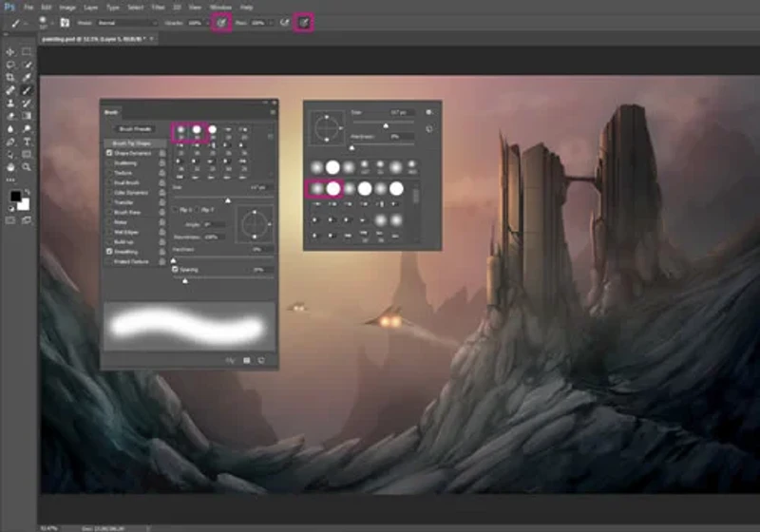760x532 pixels.
Task: Uncheck Shape Dynamics in Brush panel
Action: point(109,153)
